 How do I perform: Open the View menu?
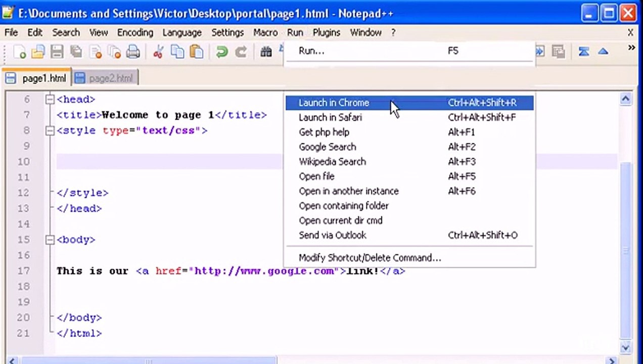tap(99, 32)
